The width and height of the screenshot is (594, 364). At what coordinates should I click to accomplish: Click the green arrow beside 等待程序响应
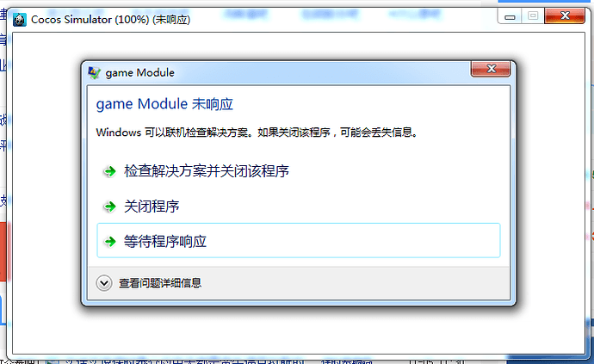coord(110,241)
